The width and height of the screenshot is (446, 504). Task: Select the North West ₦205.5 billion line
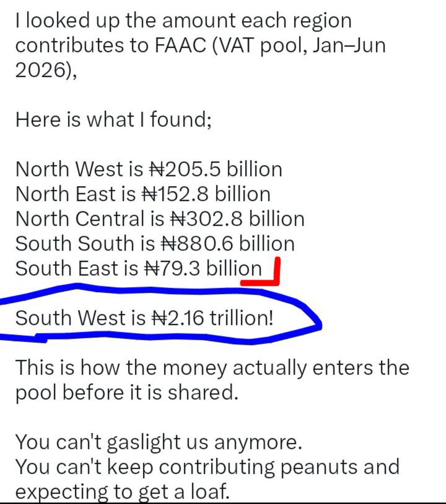pyautogui.click(x=149, y=169)
